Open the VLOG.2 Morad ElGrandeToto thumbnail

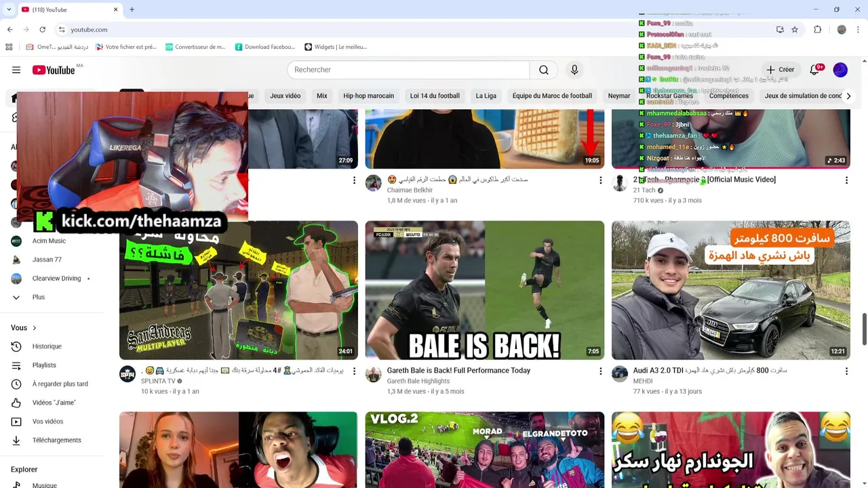coord(484,449)
